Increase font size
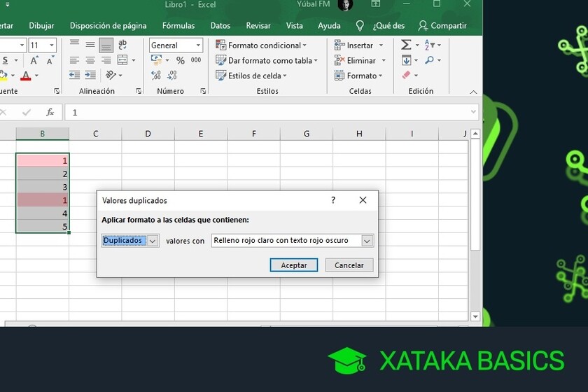The height and width of the screenshot is (392, 588). pyautogui.click(x=34, y=60)
